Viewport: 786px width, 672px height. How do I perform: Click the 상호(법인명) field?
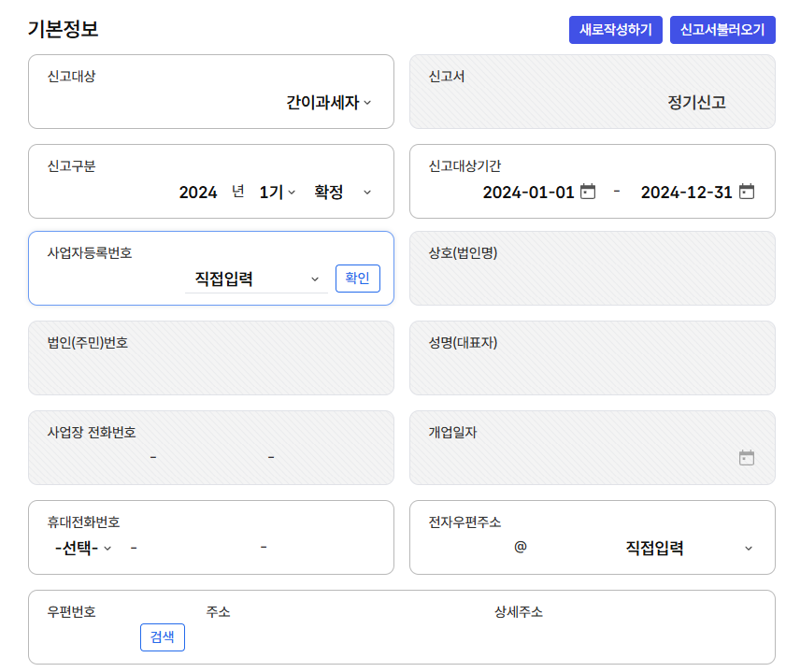(x=592, y=268)
